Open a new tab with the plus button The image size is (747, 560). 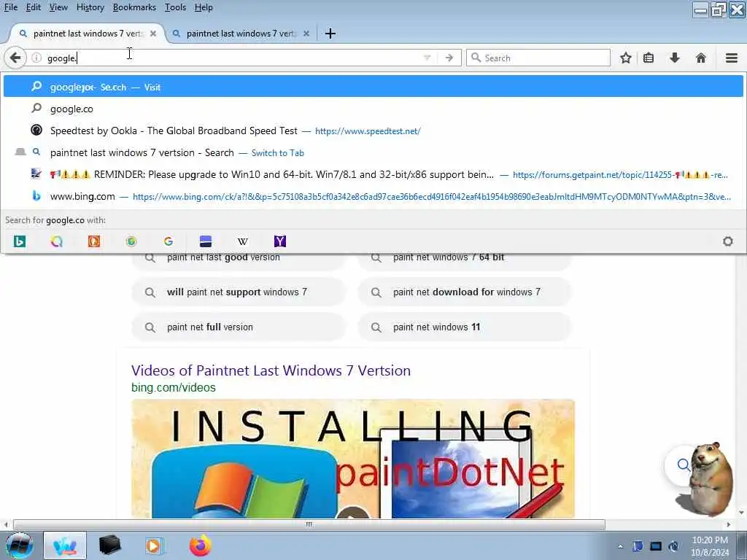coord(330,34)
